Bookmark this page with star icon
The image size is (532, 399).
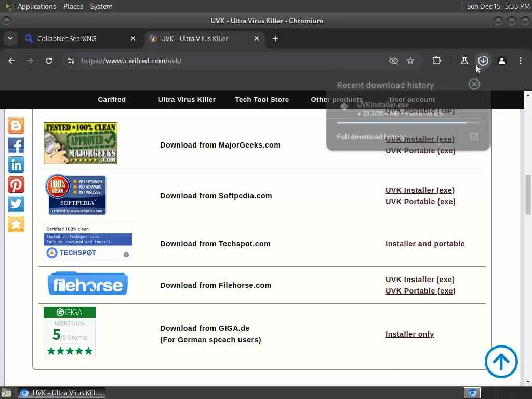(410, 61)
